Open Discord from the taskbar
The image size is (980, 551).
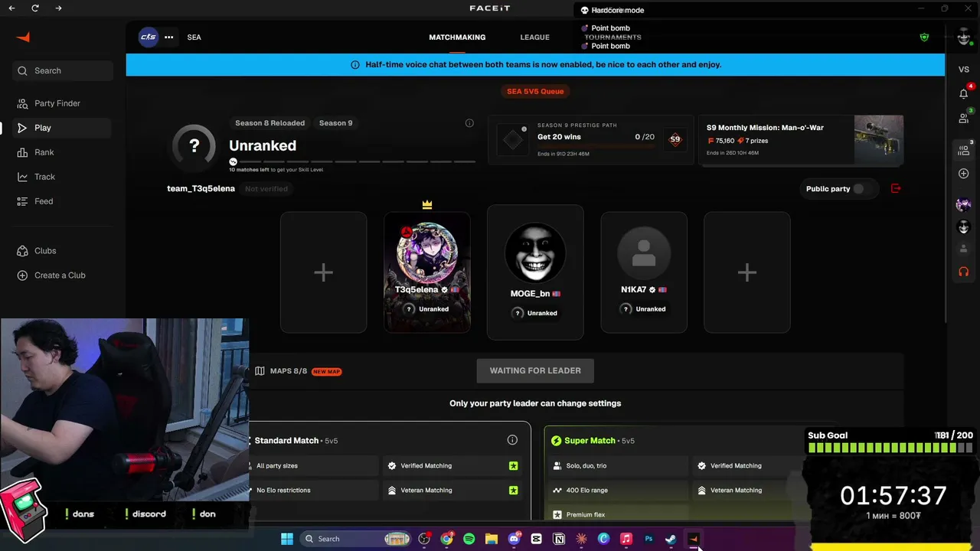pyautogui.click(x=514, y=539)
